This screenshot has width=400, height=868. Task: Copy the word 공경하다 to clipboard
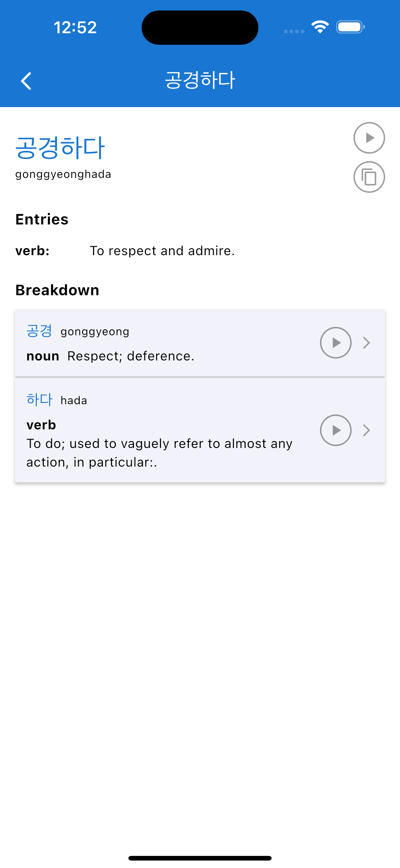click(x=369, y=177)
